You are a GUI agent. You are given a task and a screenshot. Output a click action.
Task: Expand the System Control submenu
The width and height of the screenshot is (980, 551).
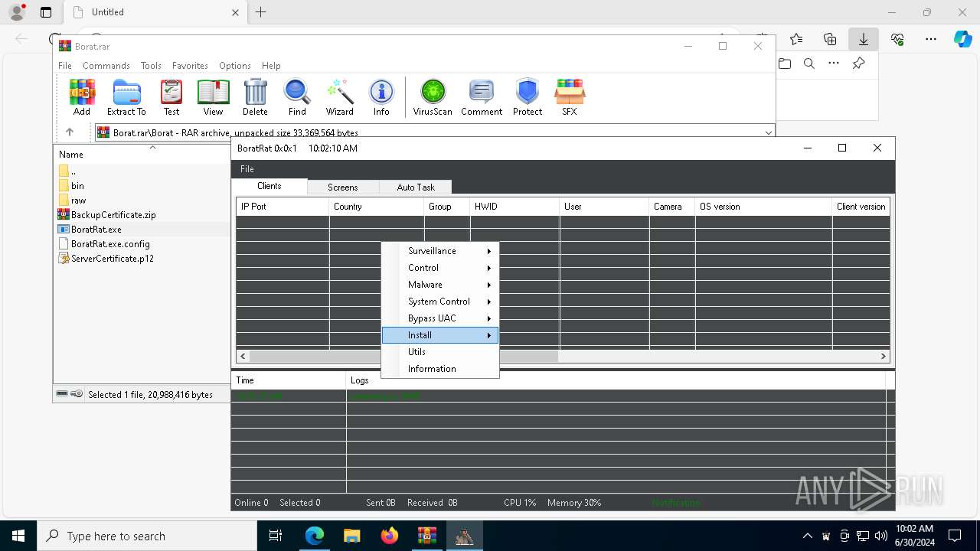click(x=440, y=302)
